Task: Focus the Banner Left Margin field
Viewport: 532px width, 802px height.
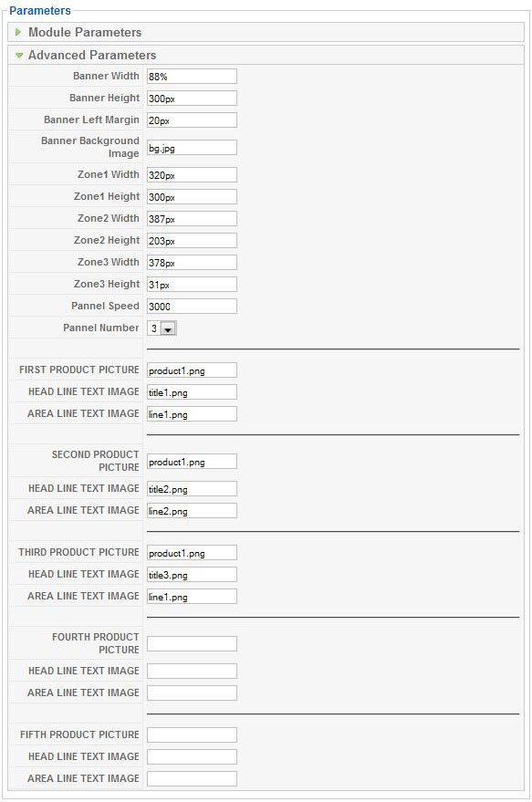Action: 192,120
